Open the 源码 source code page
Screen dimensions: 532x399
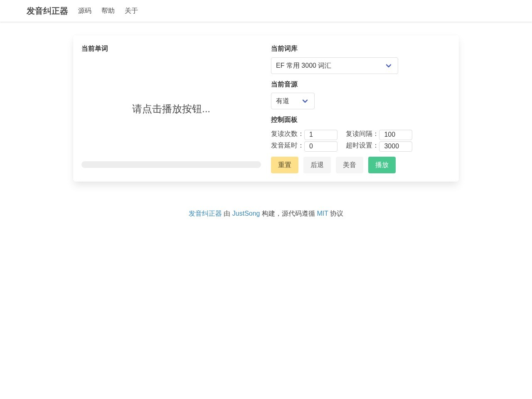click(85, 10)
